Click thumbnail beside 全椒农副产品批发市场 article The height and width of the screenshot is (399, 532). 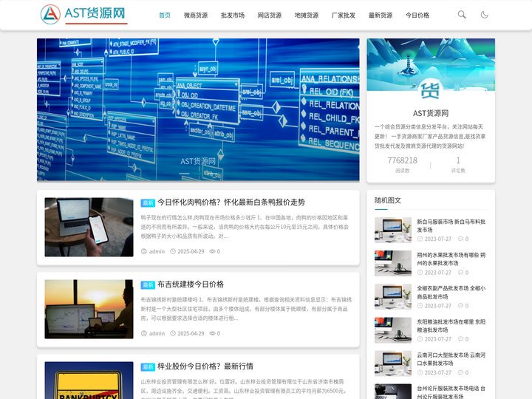[x=393, y=297]
